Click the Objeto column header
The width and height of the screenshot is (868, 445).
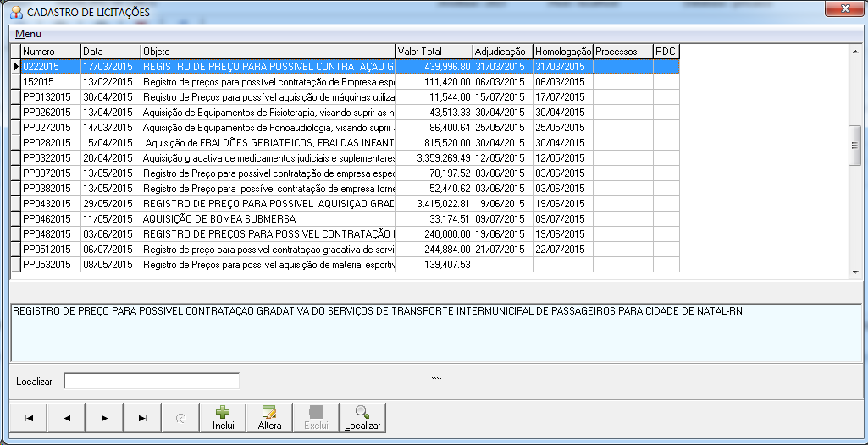(268, 52)
